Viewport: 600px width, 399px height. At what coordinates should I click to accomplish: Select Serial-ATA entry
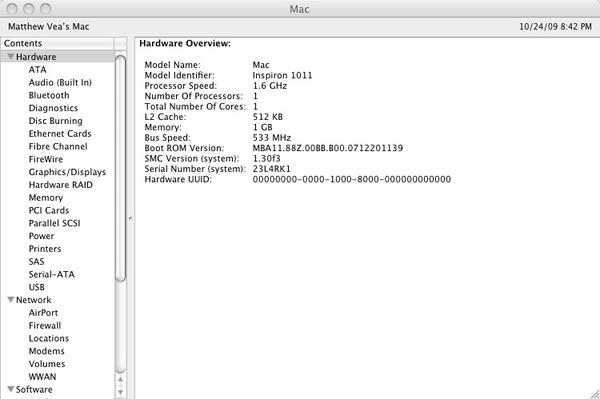click(x=52, y=274)
